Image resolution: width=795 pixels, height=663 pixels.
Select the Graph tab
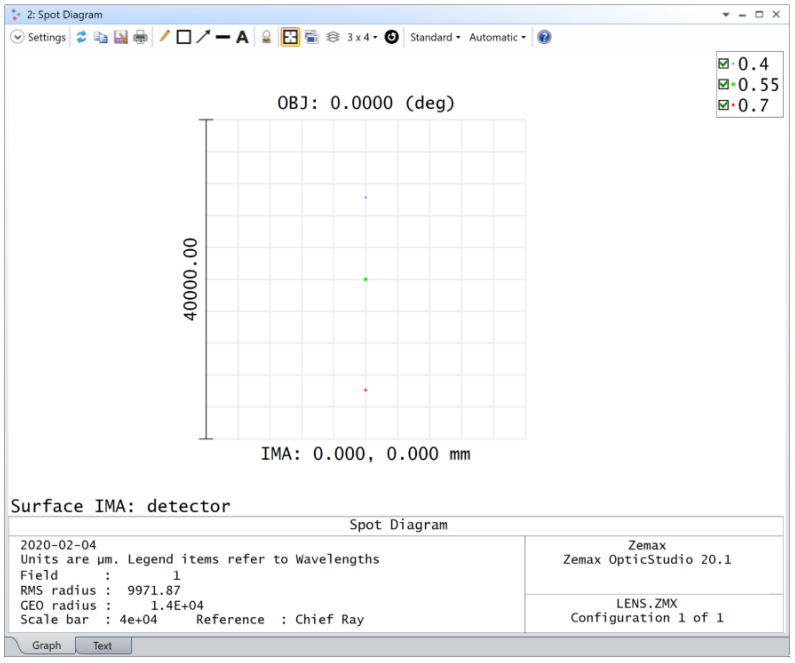(x=46, y=646)
